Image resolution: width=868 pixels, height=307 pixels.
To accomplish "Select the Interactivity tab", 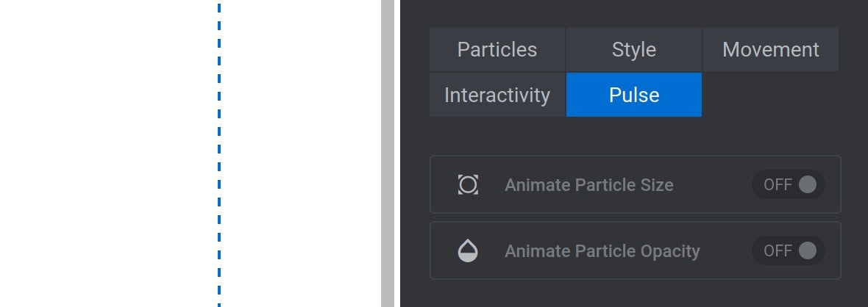I will pyautogui.click(x=497, y=95).
